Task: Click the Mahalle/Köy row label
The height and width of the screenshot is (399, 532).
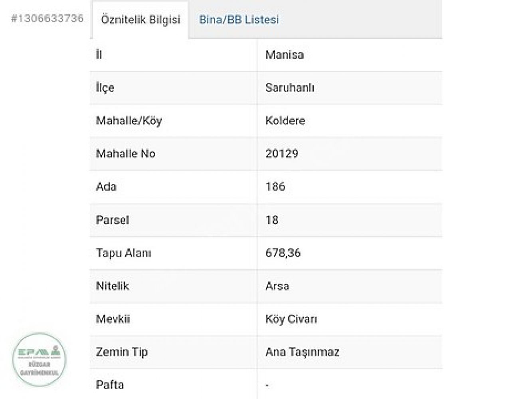Action: (x=129, y=120)
